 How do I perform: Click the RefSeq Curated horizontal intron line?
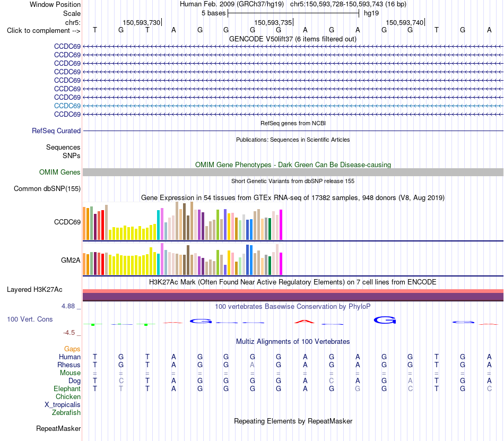[x=293, y=131]
